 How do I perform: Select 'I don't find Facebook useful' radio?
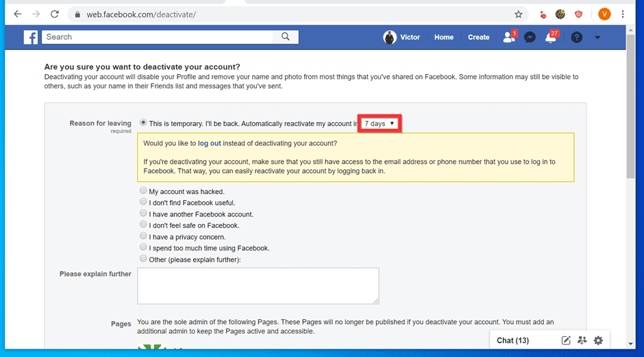143,201
